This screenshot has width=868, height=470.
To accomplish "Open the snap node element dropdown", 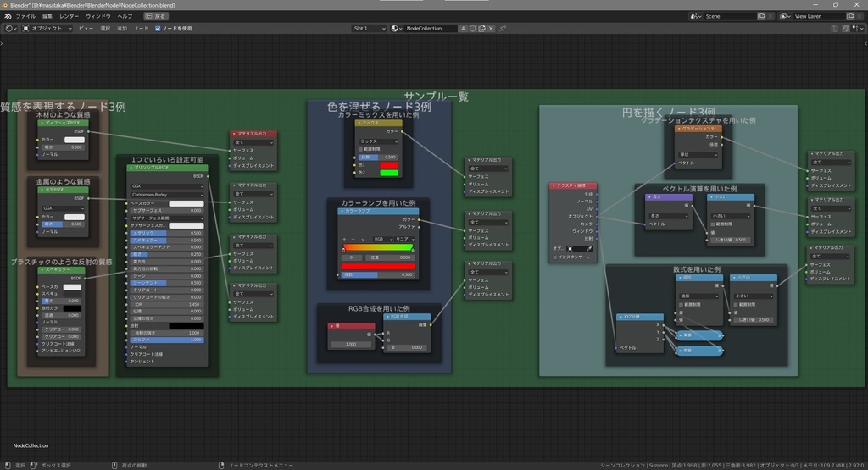I will click(x=858, y=28).
